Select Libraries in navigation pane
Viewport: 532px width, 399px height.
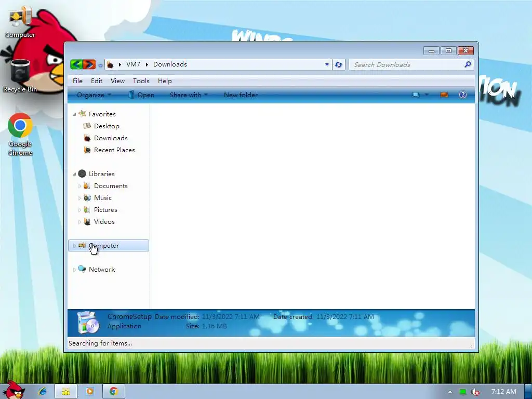(x=101, y=174)
